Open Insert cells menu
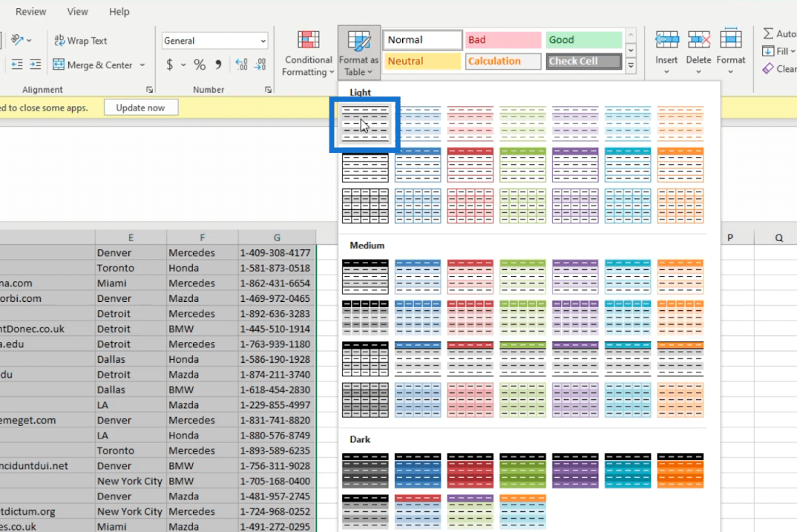The image size is (797, 532). pos(666,52)
